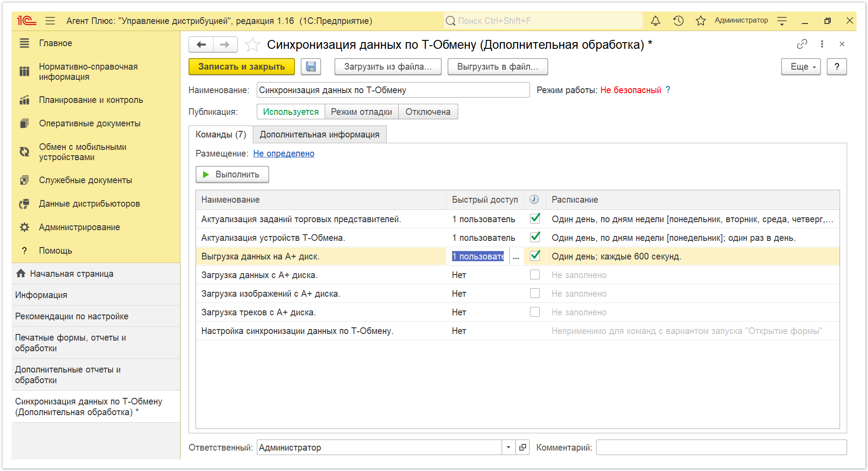
Task: Open Дополнительные отчеты и обработки tab
Action: (x=96, y=375)
